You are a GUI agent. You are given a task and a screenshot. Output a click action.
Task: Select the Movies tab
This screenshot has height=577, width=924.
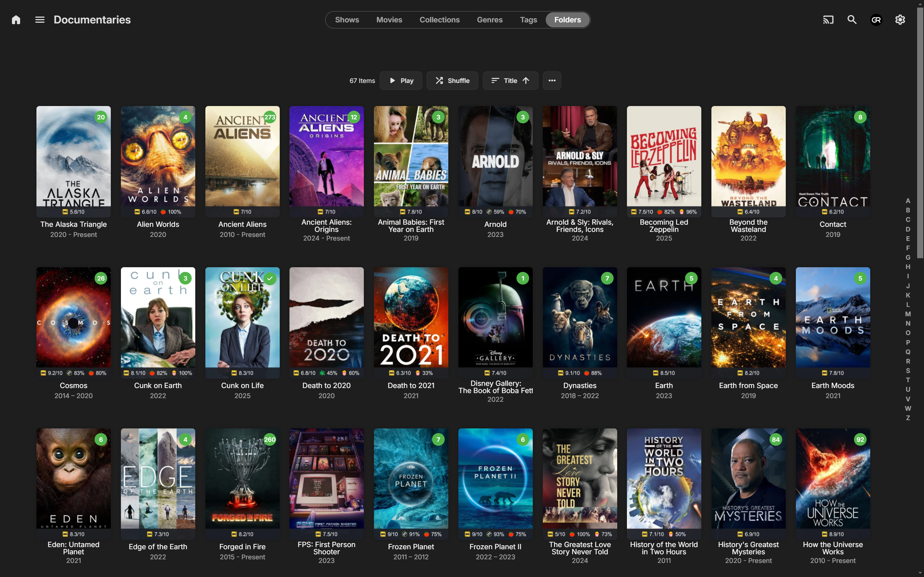[389, 20]
